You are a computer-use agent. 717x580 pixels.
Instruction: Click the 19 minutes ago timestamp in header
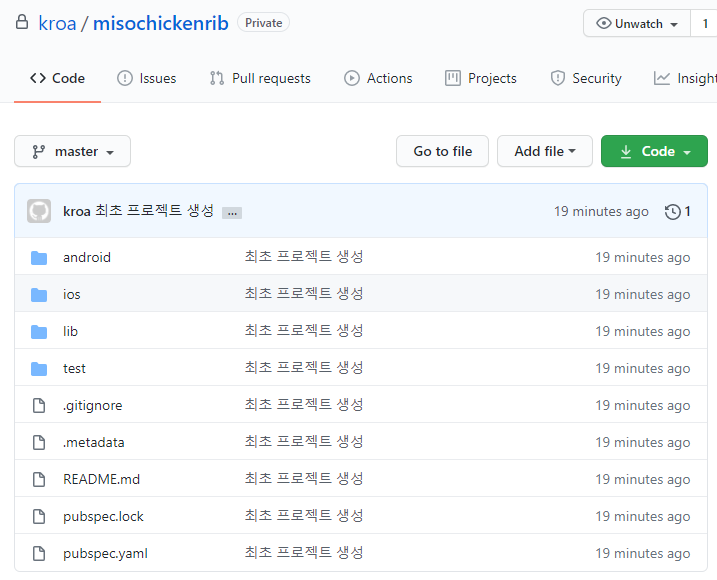point(601,212)
